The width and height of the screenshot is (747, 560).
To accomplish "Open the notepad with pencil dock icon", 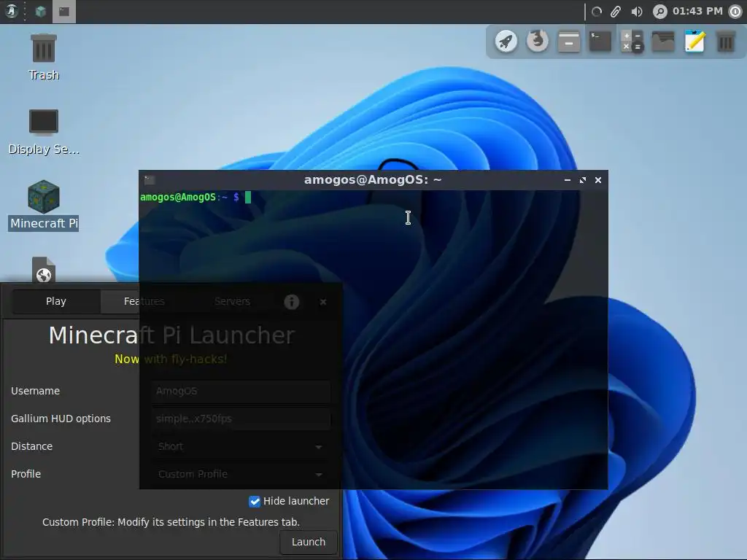I will pos(694,42).
